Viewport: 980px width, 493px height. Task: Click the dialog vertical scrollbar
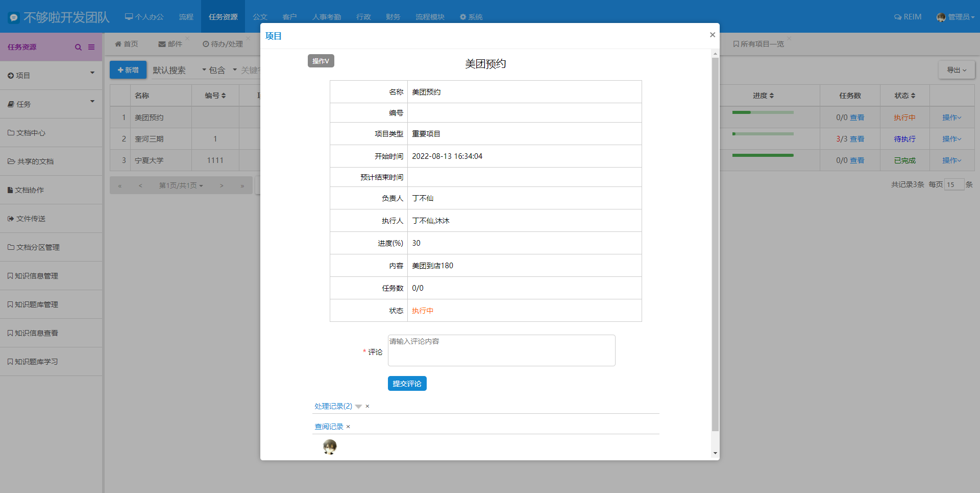pos(715,244)
